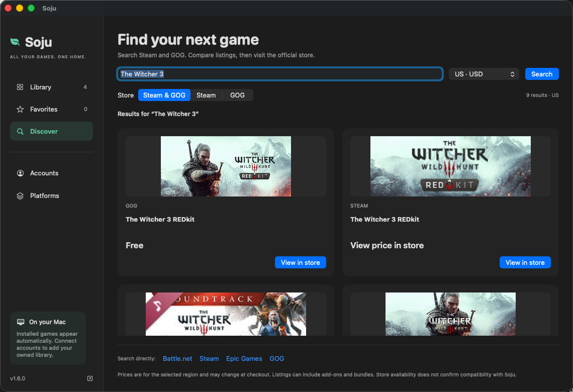
Task: Click the GOG store label above the first card title
Action: [x=131, y=206]
